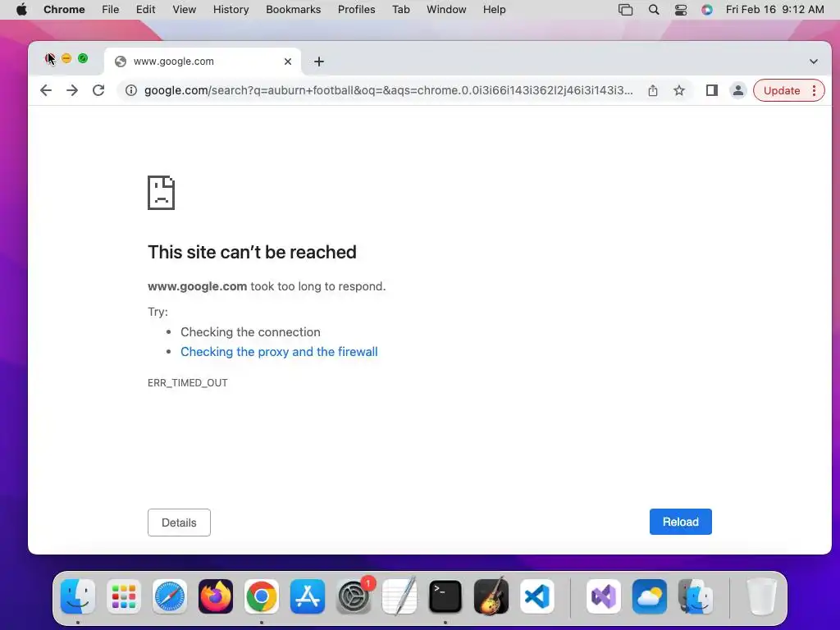Viewport: 840px width, 630px height.
Task: Open the Weather app from the Dock
Action: click(x=650, y=596)
